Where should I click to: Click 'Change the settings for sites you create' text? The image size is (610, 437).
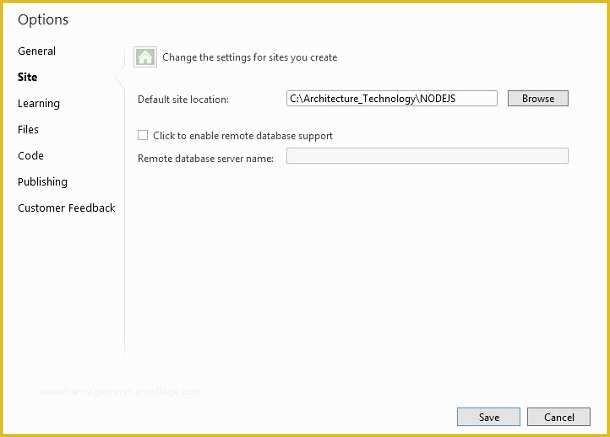coord(250,58)
